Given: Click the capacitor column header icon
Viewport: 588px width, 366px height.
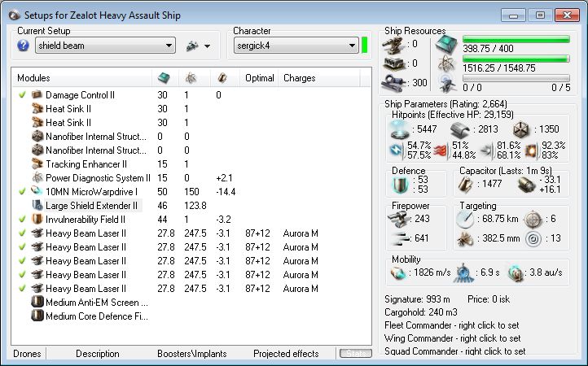Looking at the screenshot, I should point(222,78).
